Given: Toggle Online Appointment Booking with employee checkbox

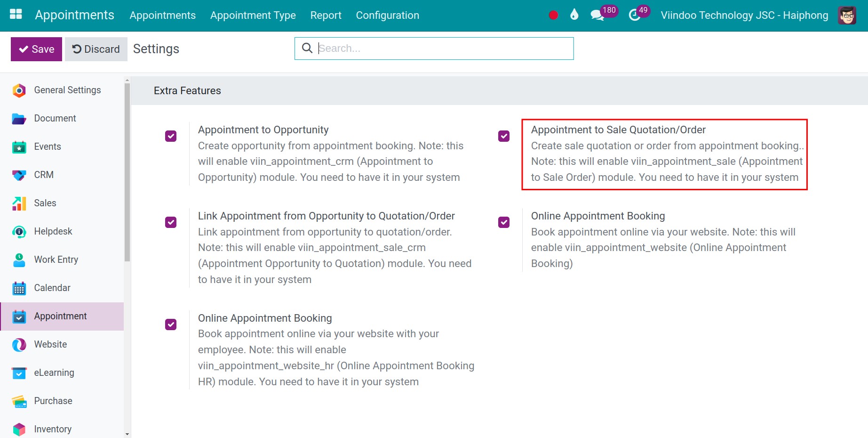Looking at the screenshot, I should pyautogui.click(x=171, y=324).
